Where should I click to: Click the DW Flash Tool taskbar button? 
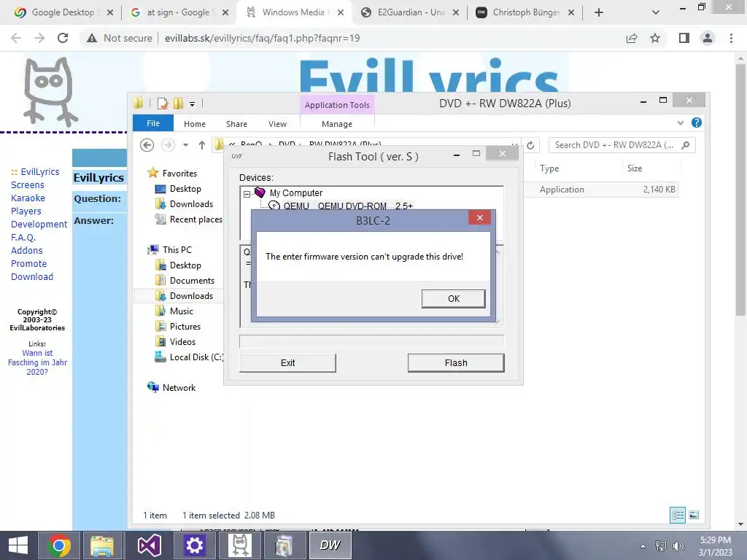pyautogui.click(x=330, y=545)
